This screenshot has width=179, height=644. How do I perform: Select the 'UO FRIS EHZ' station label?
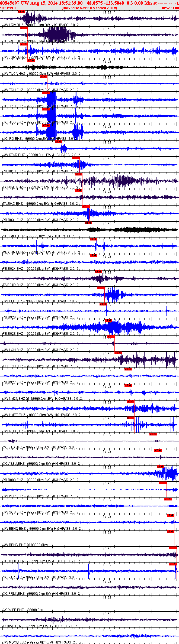tap(13, 106)
